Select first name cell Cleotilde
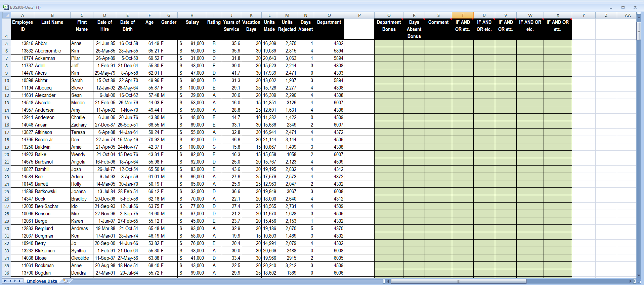The width and height of the screenshot is (644, 285). point(82,258)
